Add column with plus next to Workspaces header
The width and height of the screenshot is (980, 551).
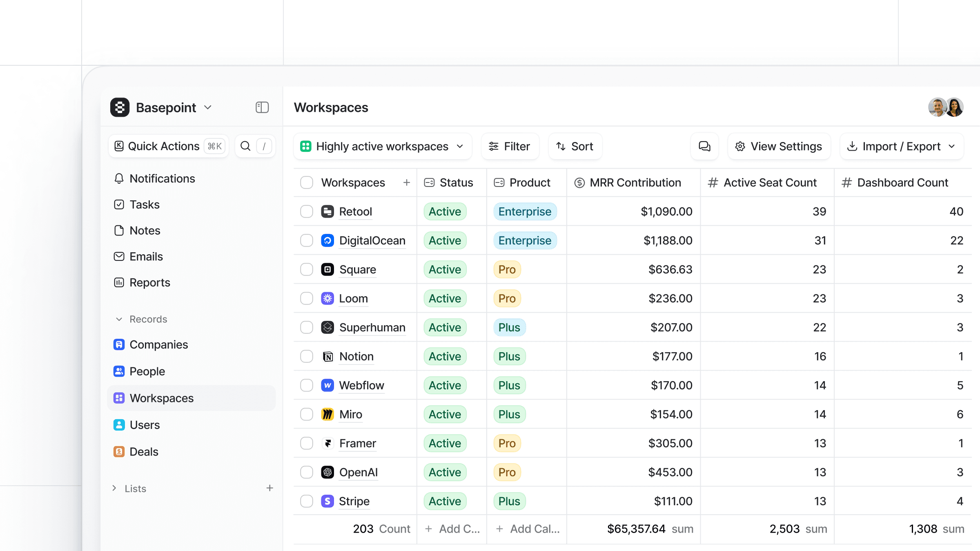point(406,182)
